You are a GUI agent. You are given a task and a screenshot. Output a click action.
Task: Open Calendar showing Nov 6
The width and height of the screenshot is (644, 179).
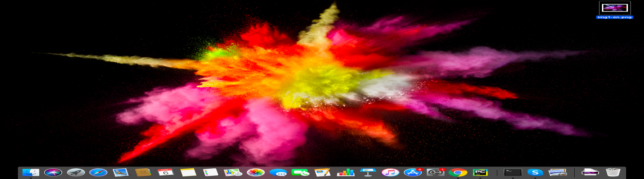166,172
